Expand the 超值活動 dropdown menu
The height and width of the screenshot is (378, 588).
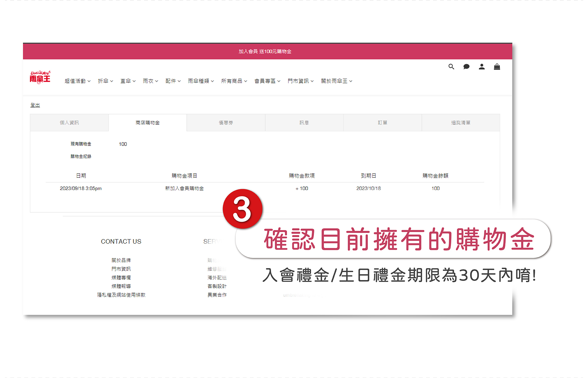tap(77, 81)
